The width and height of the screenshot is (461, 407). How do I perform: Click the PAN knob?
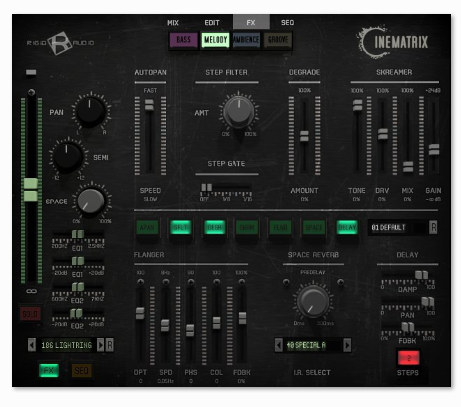pos(90,111)
